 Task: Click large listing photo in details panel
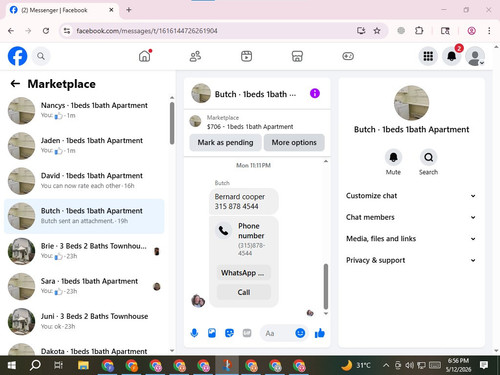click(x=411, y=103)
